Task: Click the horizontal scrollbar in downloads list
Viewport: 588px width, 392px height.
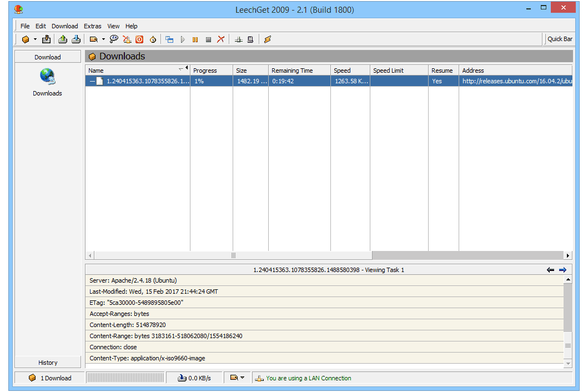Action: 233,255
